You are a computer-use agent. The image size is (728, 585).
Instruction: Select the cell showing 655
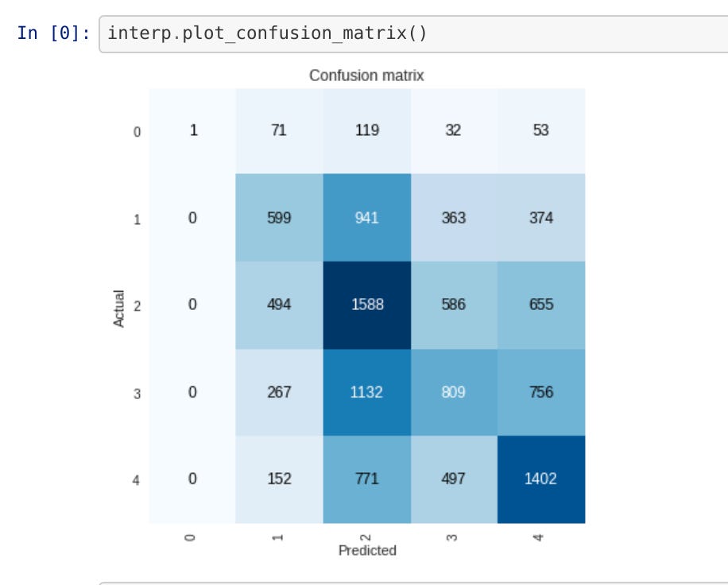pos(541,305)
